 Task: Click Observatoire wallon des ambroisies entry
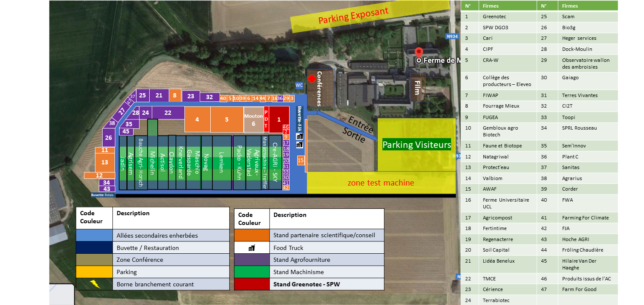(x=586, y=64)
